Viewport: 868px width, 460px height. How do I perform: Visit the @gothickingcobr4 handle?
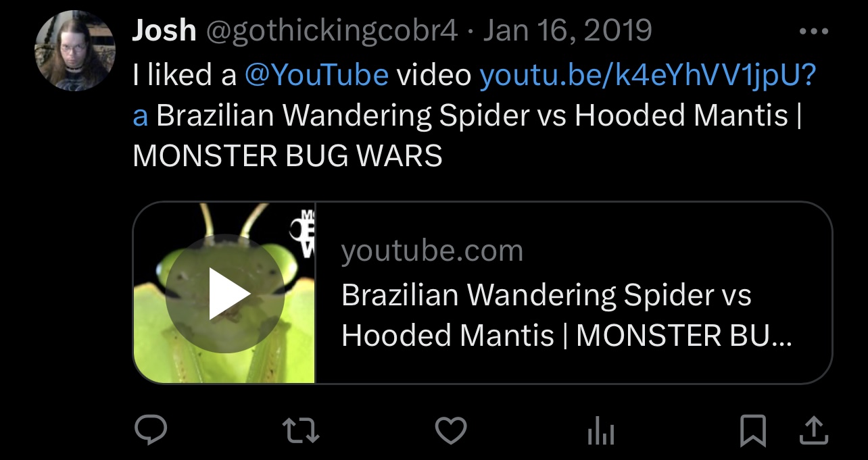coord(332,31)
